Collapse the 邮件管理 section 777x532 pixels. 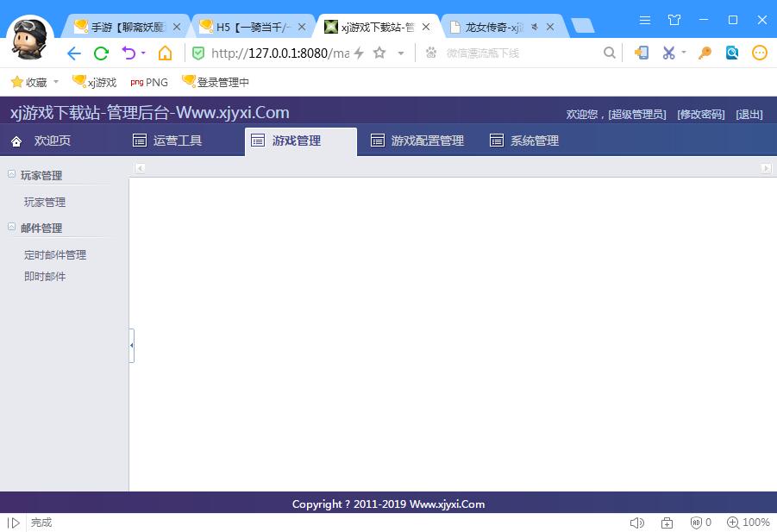pos(12,227)
